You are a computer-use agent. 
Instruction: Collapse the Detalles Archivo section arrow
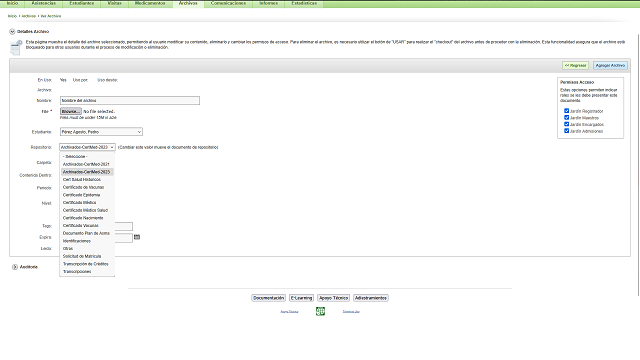click(12, 31)
